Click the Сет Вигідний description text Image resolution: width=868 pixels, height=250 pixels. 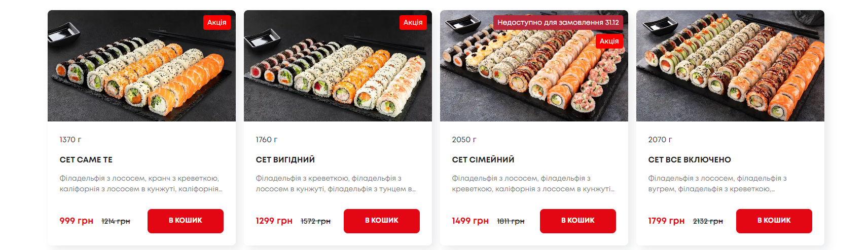(336, 184)
